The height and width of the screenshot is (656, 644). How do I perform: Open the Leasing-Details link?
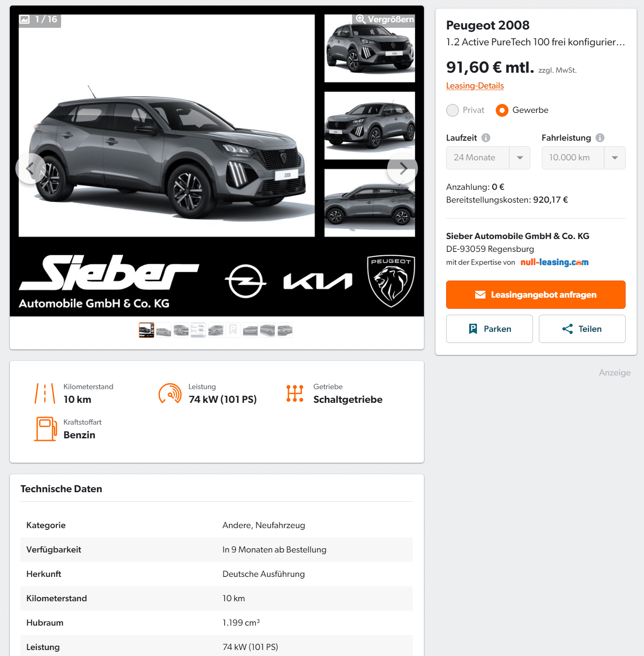click(475, 86)
